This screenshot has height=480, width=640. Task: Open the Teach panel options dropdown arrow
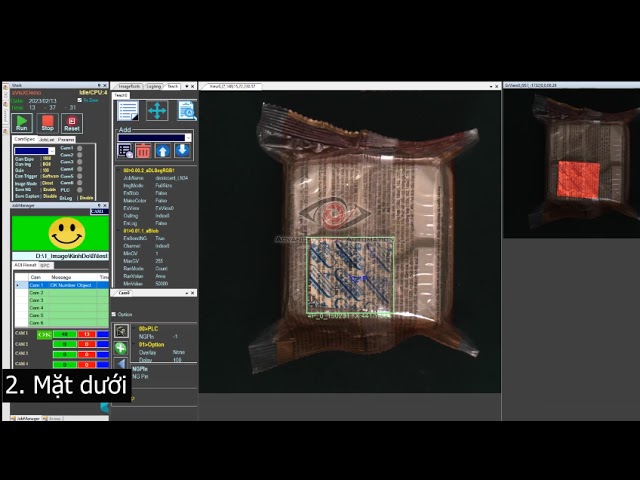tap(187, 87)
